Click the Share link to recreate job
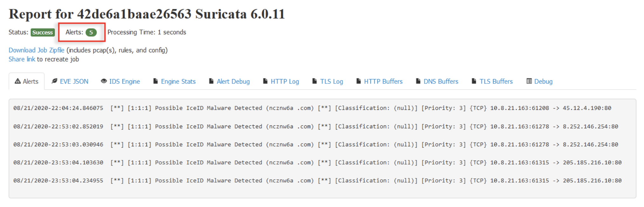Viewport: 644px width, 207px height. [x=22, y=59]
